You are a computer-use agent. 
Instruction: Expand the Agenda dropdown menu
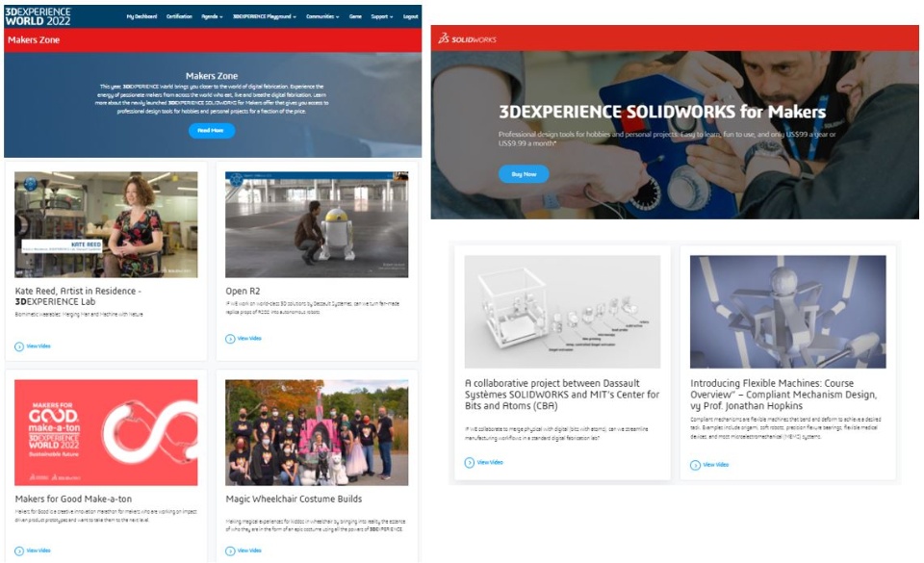[x=212, y=16]
